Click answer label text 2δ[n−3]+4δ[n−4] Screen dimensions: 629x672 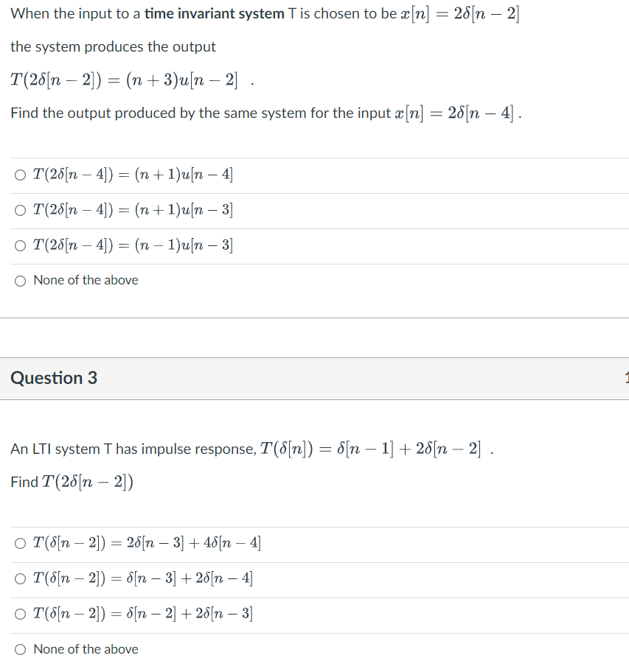pyautogui.click(x=147, y=543)
